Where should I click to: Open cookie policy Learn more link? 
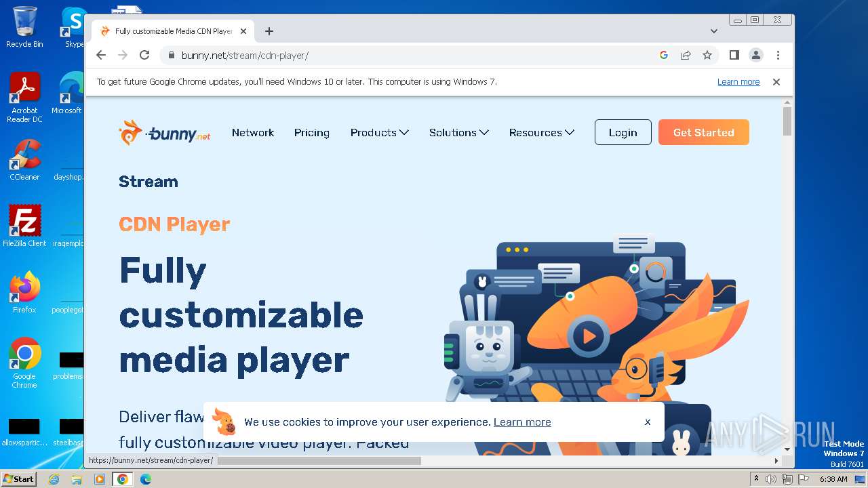click(x=522, y=422)
